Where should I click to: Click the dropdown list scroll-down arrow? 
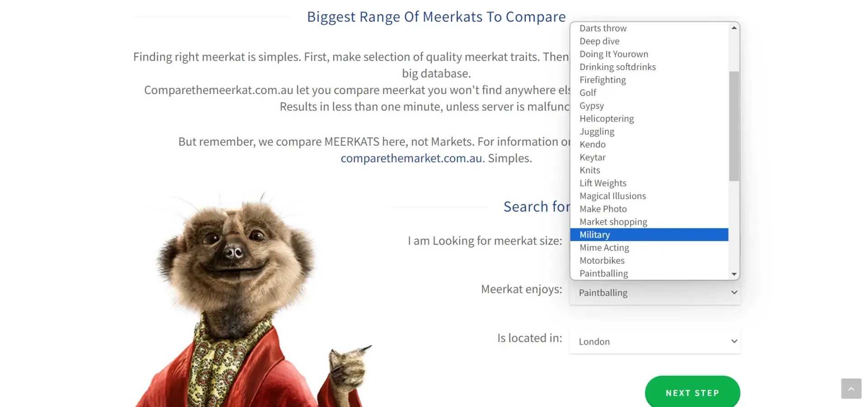tap(734, 274)
